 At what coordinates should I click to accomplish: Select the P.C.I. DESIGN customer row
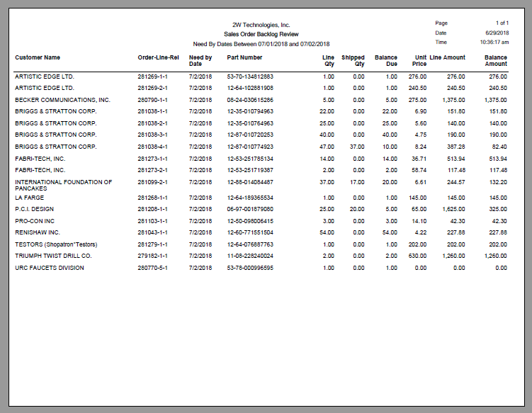coord(34,209)
